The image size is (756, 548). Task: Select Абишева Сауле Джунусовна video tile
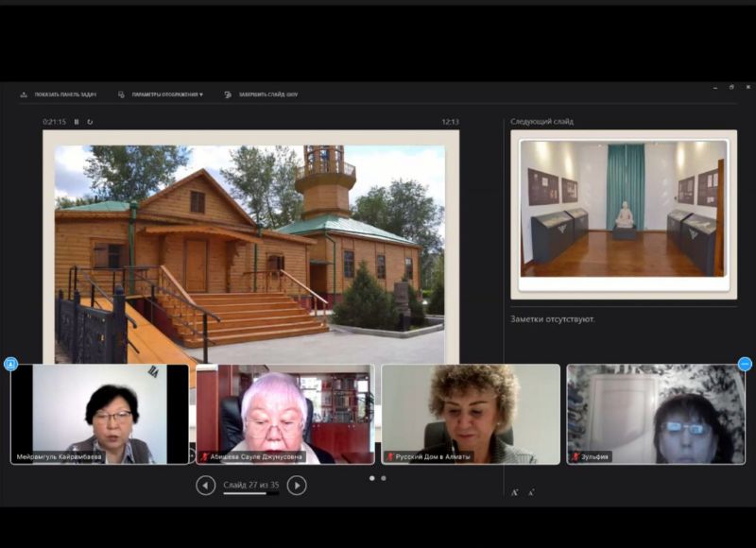point(284,414)
